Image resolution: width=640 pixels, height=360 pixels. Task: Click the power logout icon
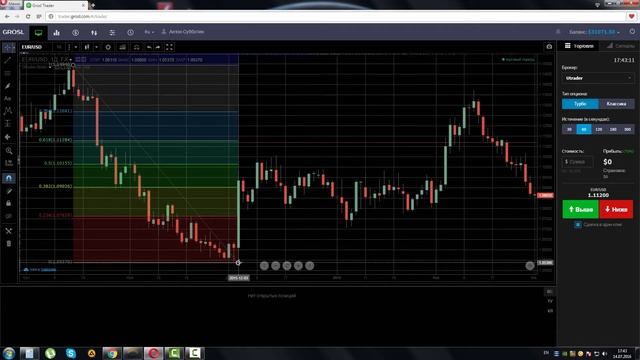coord(632,31)
